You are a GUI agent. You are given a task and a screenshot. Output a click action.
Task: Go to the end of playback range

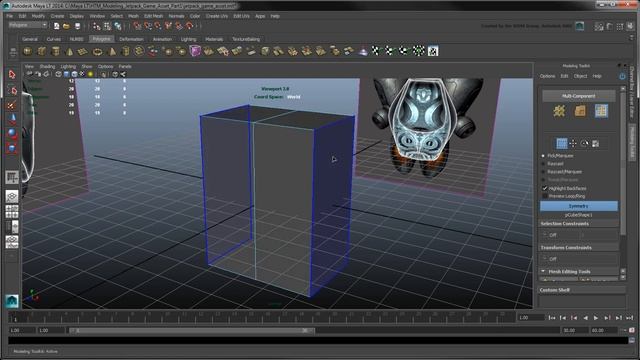tap(629, 318)
